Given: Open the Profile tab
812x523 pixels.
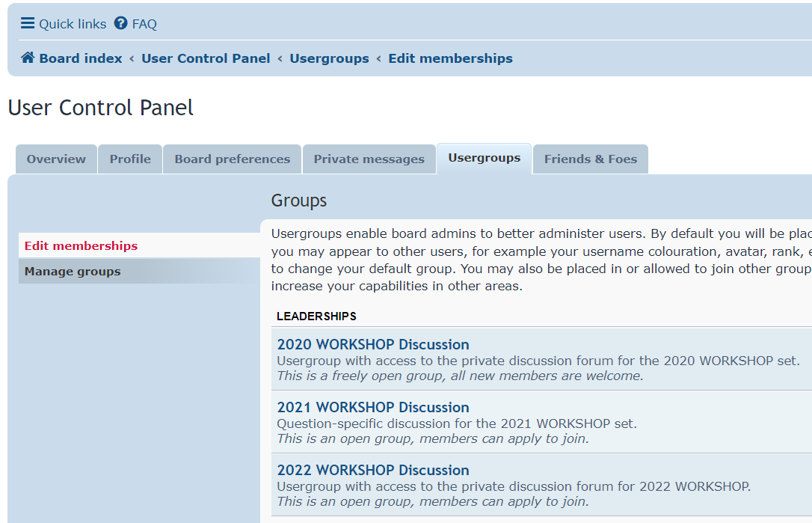Looking at the screenshot, I should [130, 159].
